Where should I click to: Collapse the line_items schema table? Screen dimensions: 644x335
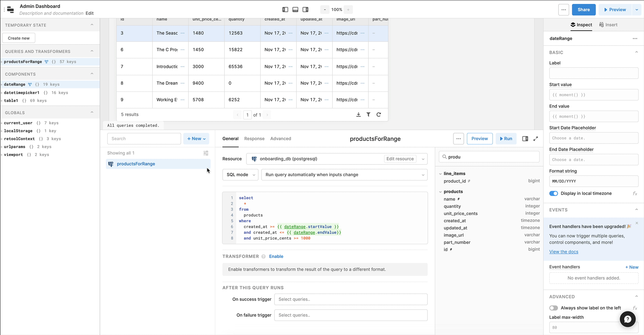pos(440,174)
